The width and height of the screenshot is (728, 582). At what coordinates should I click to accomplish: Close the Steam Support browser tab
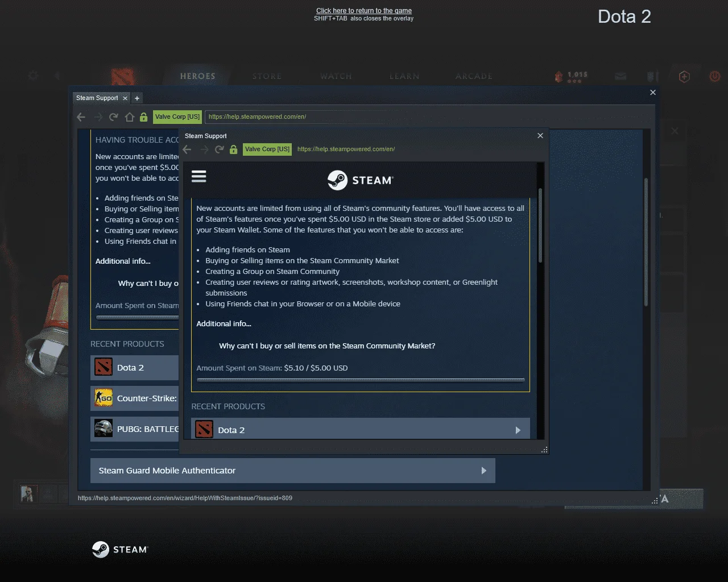point(125,98)
